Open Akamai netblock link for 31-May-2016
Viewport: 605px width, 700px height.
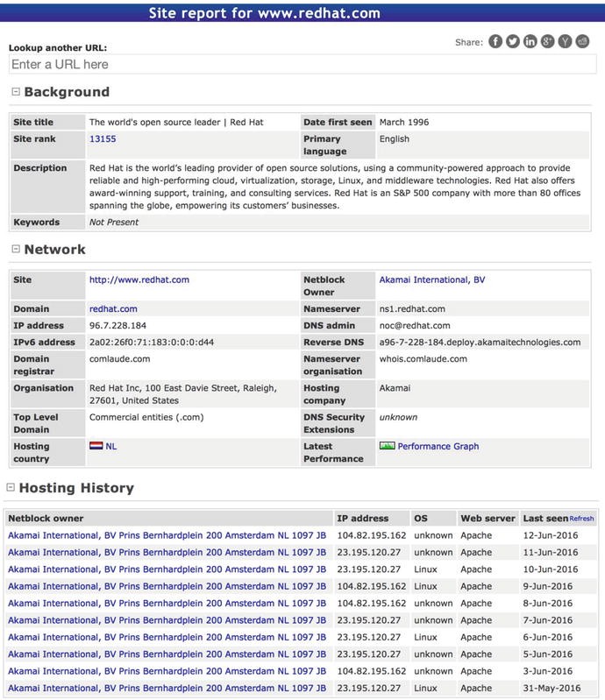[167, 688]
